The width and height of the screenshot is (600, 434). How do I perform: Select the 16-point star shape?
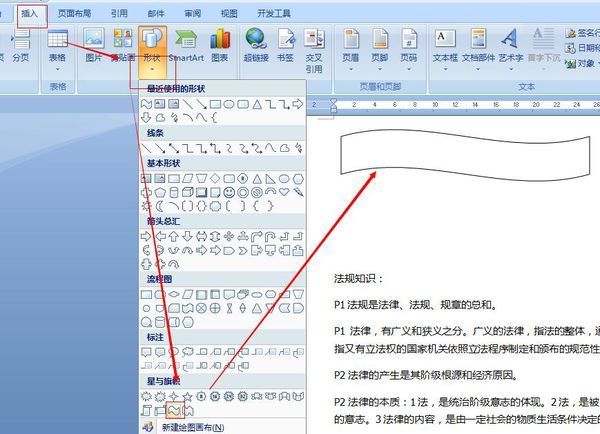click(x=215, y=396)
